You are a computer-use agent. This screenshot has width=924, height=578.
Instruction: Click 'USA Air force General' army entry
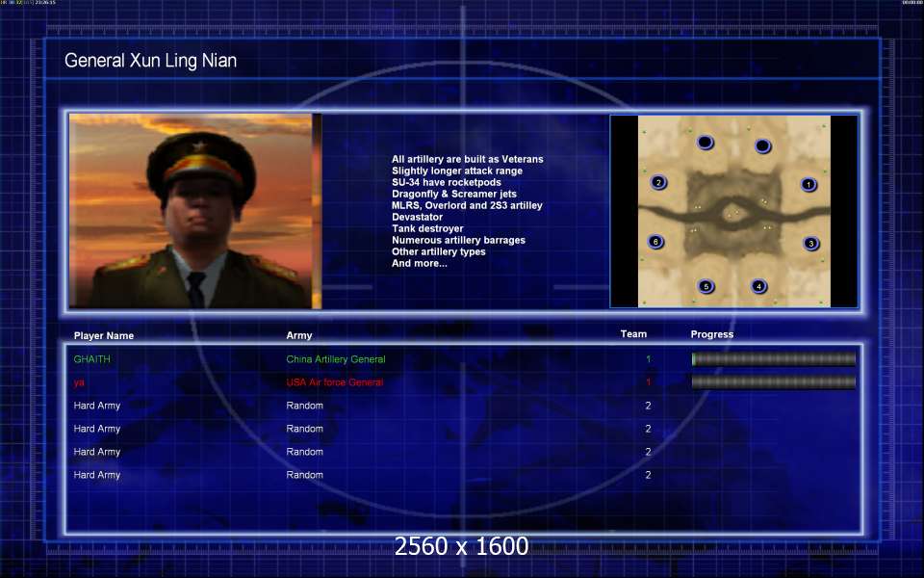click(x=335, y=382)
